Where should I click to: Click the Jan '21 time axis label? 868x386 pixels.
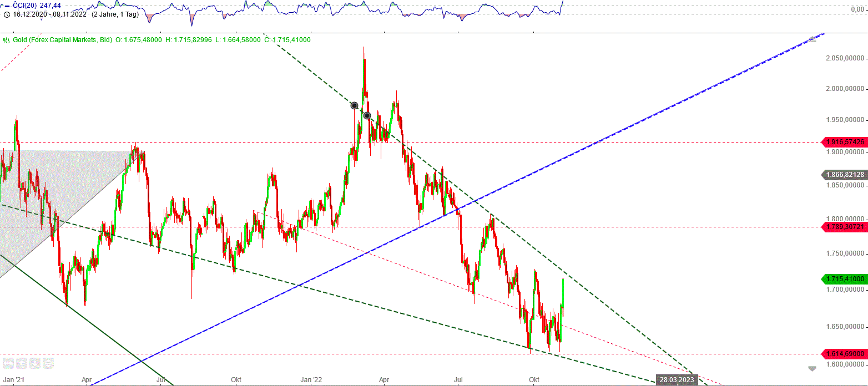(x=14, y=380)
